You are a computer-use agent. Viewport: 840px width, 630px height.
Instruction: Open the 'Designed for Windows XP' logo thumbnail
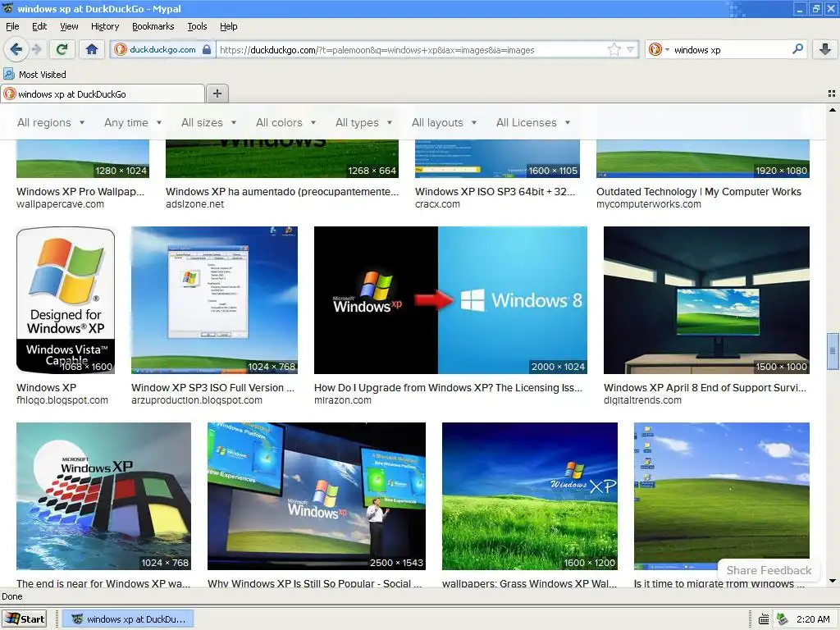66,300
